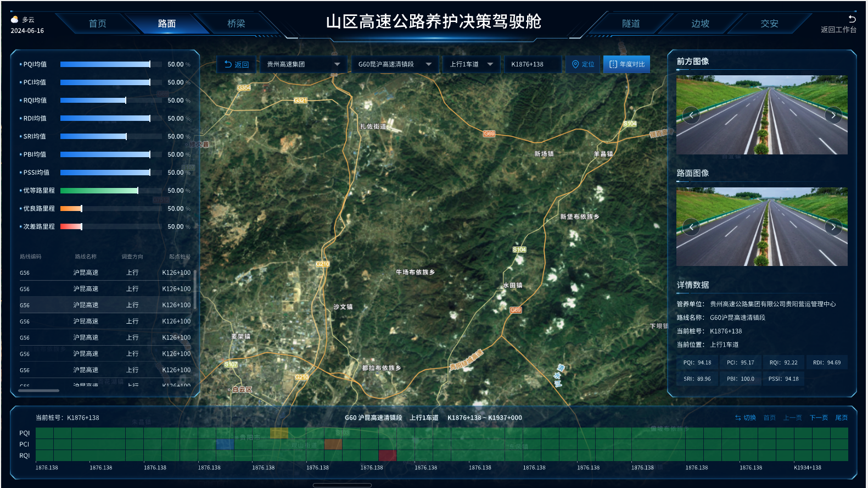Select the blue cell in PCI row
Viewport: 868px width, 488px height.
225,444
